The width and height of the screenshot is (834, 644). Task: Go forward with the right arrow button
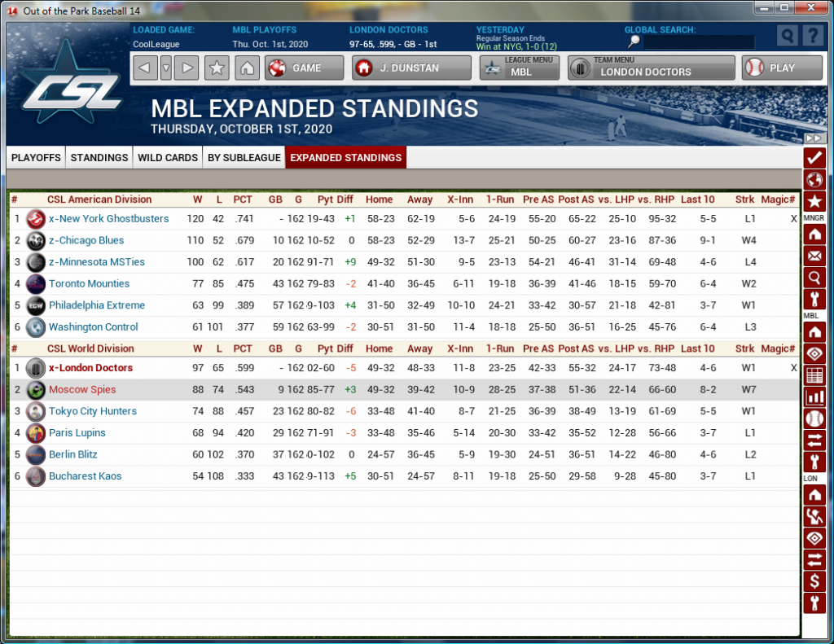click(x=187, y=68)
